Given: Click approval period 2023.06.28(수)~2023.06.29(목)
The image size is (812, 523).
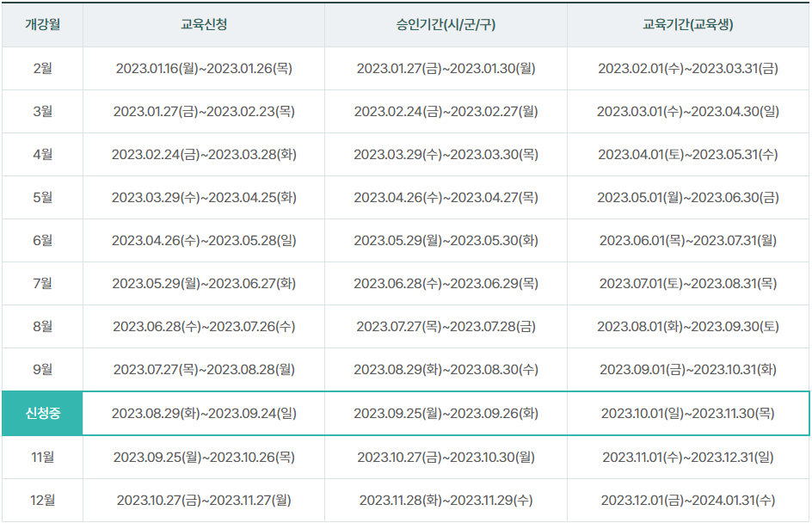Looking at the screenshot, I should (x=446, y=283).
